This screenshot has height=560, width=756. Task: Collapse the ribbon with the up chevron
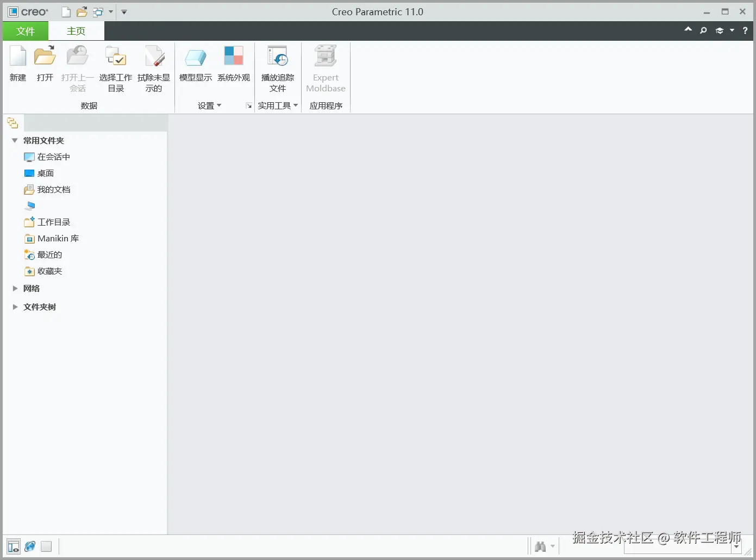688,30
